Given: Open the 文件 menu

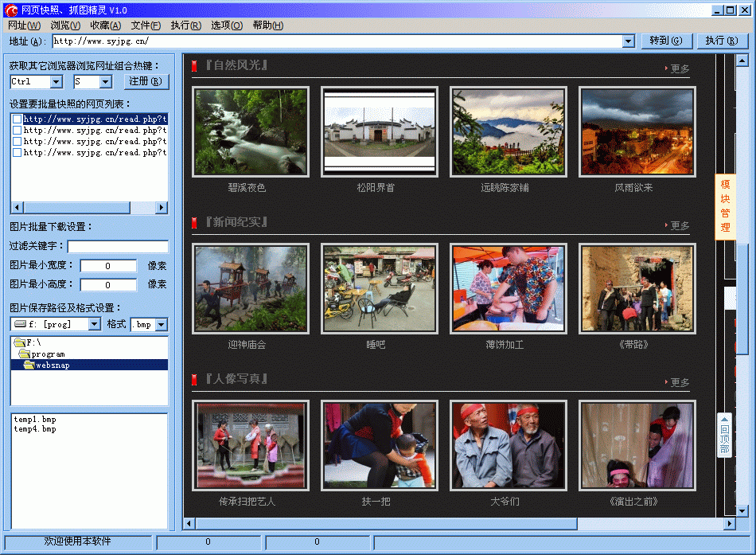Looking at the screenshot, I should pyautogui.click(x=145, y=25).
